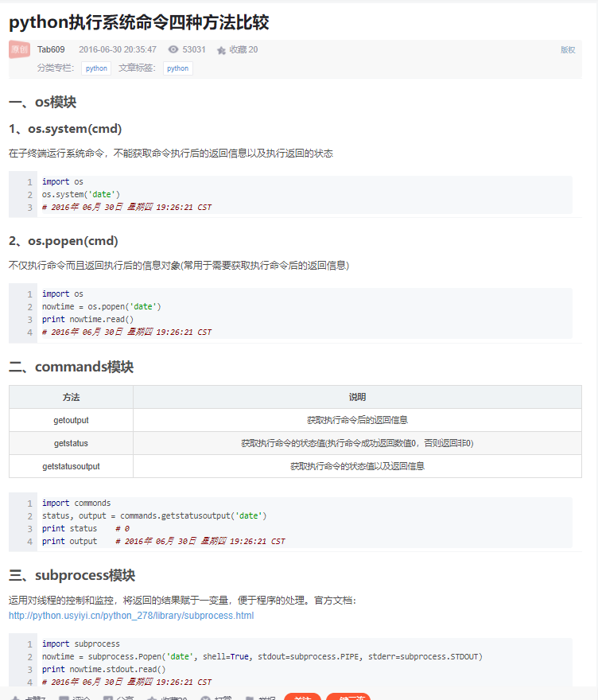Click the getoutput table cell
Viewport: 598px width, 700px height.
click(71, 420)
